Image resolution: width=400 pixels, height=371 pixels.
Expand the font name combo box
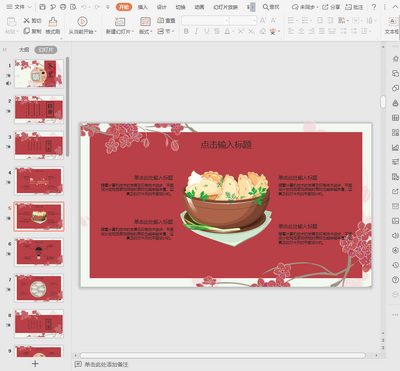227,21
